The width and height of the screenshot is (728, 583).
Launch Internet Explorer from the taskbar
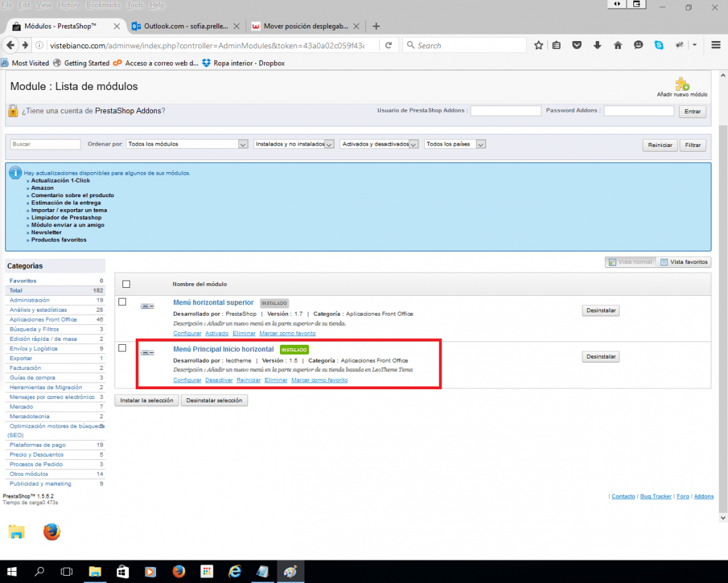click(234, 571)
